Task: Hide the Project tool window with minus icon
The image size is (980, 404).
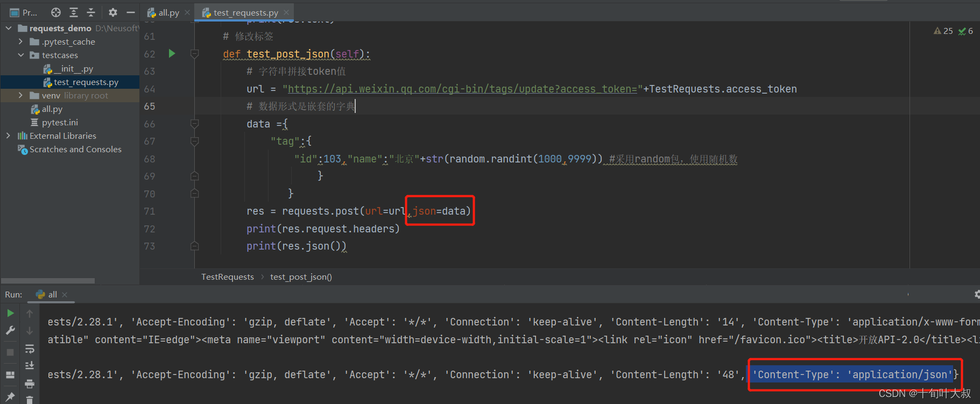Action: click(130, 12)
